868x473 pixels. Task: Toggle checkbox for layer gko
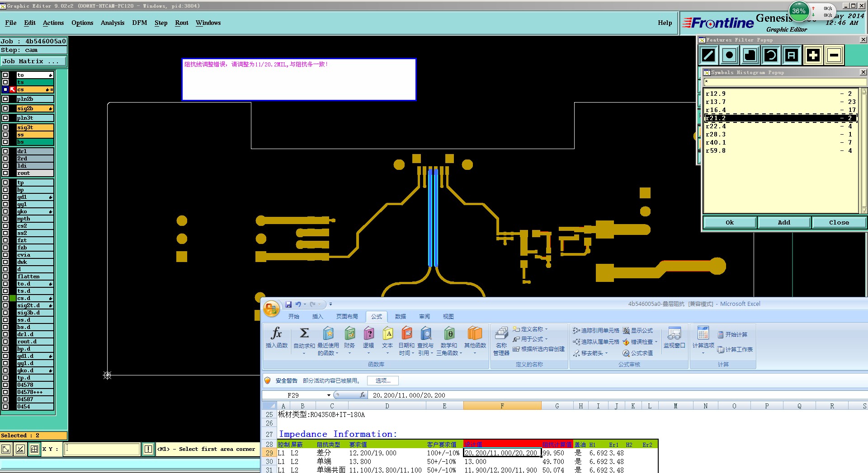point(5,211)
